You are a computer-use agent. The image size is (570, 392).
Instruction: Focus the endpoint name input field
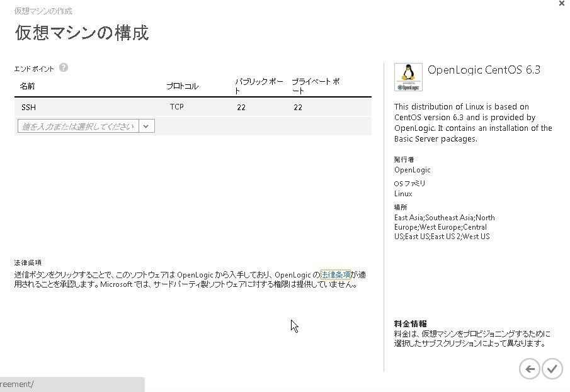point(78,126)
